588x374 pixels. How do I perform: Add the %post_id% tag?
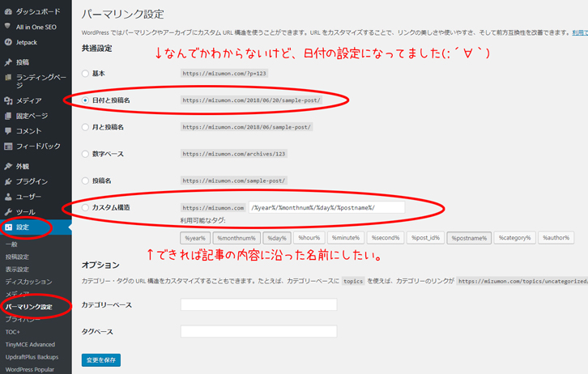point(426,237)
